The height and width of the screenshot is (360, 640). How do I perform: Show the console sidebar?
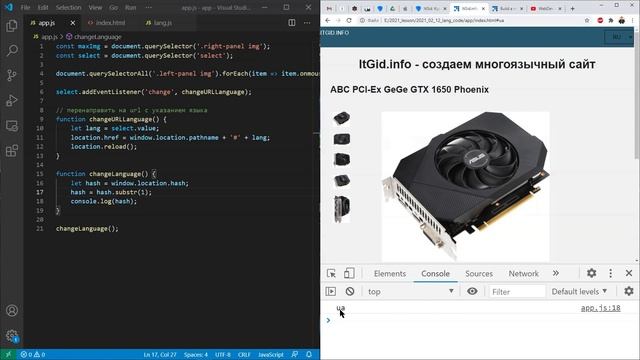click(331, 291)
